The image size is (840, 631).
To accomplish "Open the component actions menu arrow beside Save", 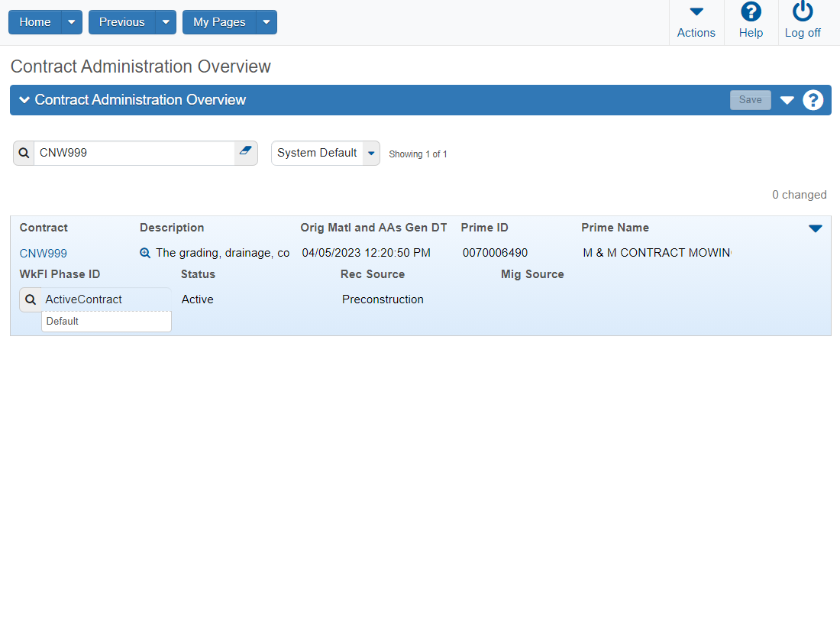I will point(787,100).
